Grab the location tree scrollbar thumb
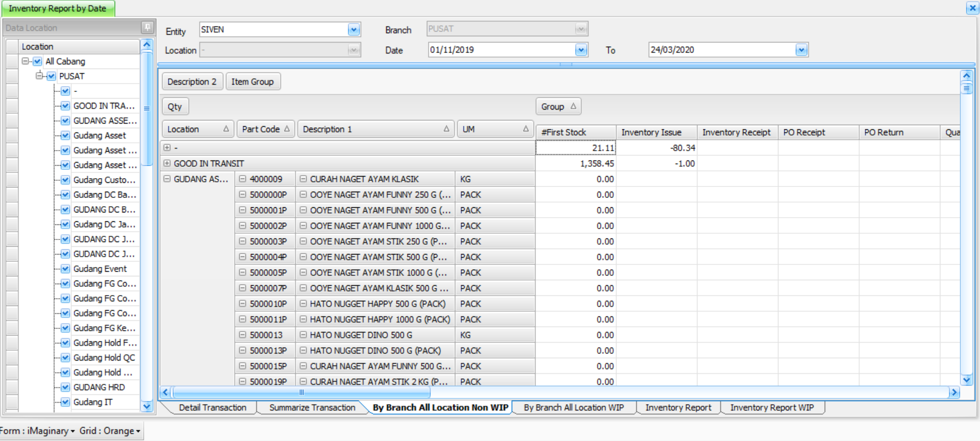This screenshot has height=441, width=980. (x=147, y=109)
